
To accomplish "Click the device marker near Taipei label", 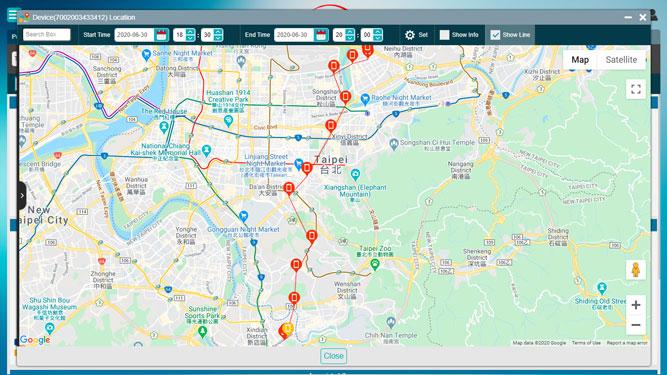I will (307, 168).
